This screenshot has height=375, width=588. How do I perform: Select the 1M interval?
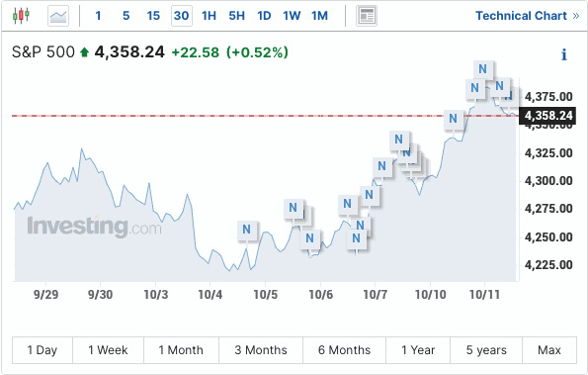[319, 16]
